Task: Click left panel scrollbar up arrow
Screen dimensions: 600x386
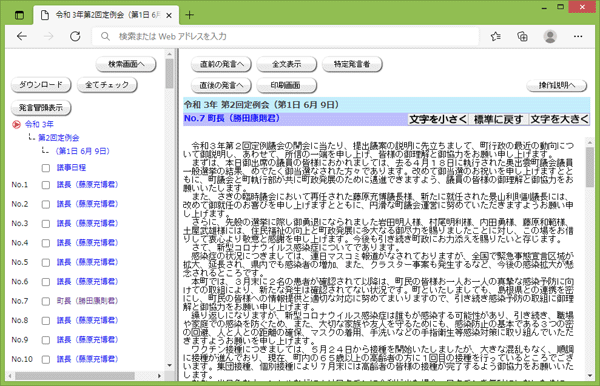Action: point(170,54)
